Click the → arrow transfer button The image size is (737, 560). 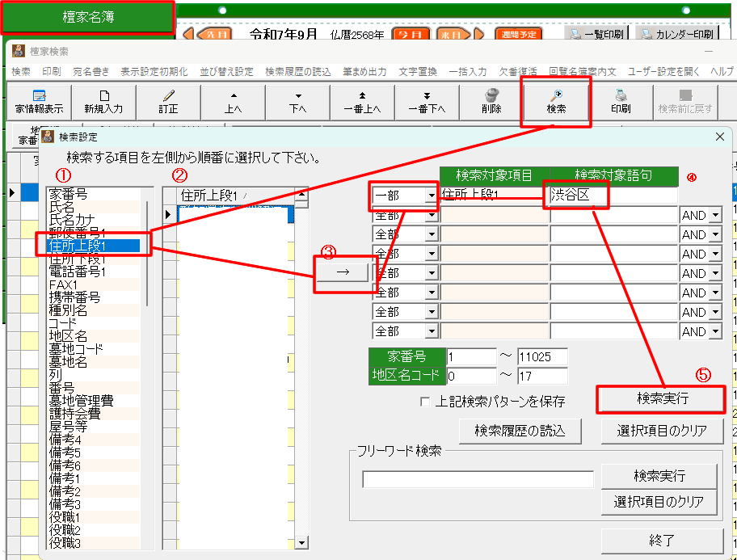click(343, 272)
